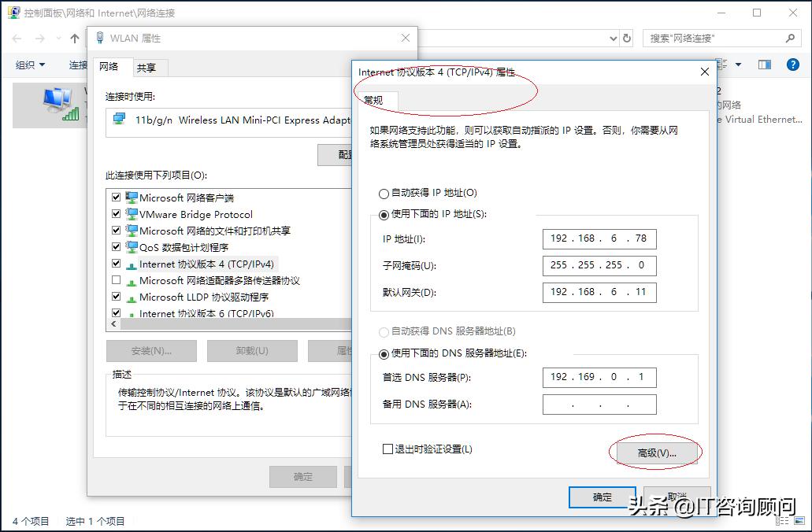The width and height of the screenshot is (812, 532).
Task: Click the 确定 button in the TCP/IPv4 dialog
Action: point(601,497)
